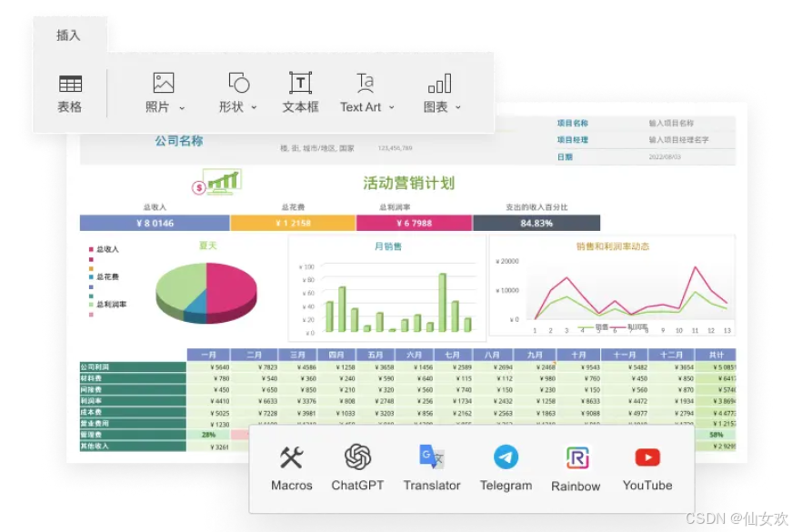Click the 形状 shapes icon
Screen dimensions: 792x532
tap(239, 83)
